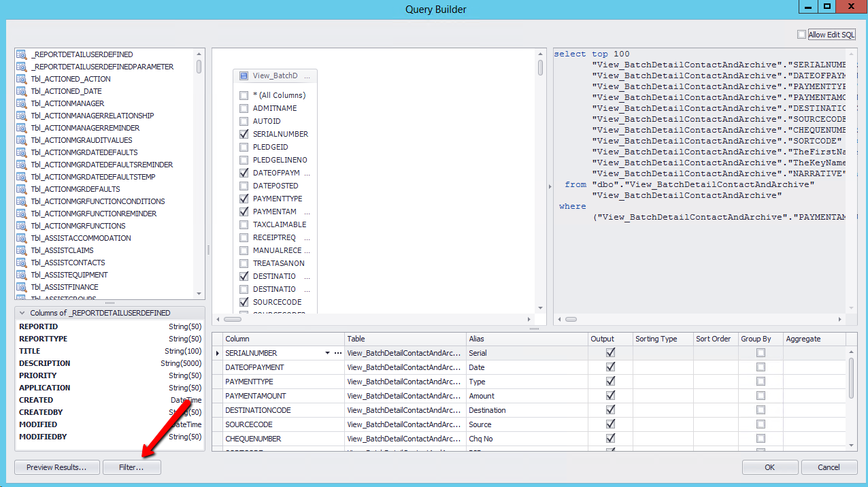Click the Tbl_ASSISTCONTACTS table icon
Screen dimensions: 868x487
21,263
